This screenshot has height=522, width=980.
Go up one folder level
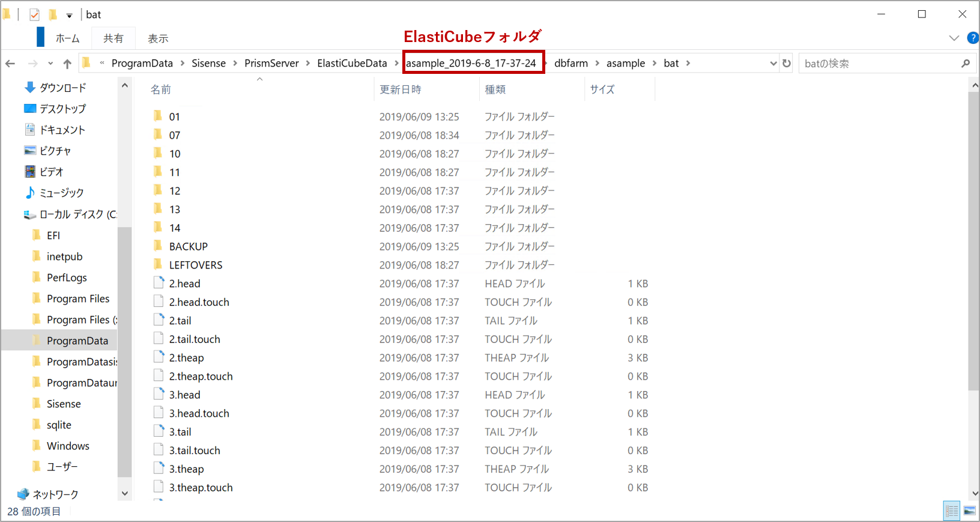point(67,63)
